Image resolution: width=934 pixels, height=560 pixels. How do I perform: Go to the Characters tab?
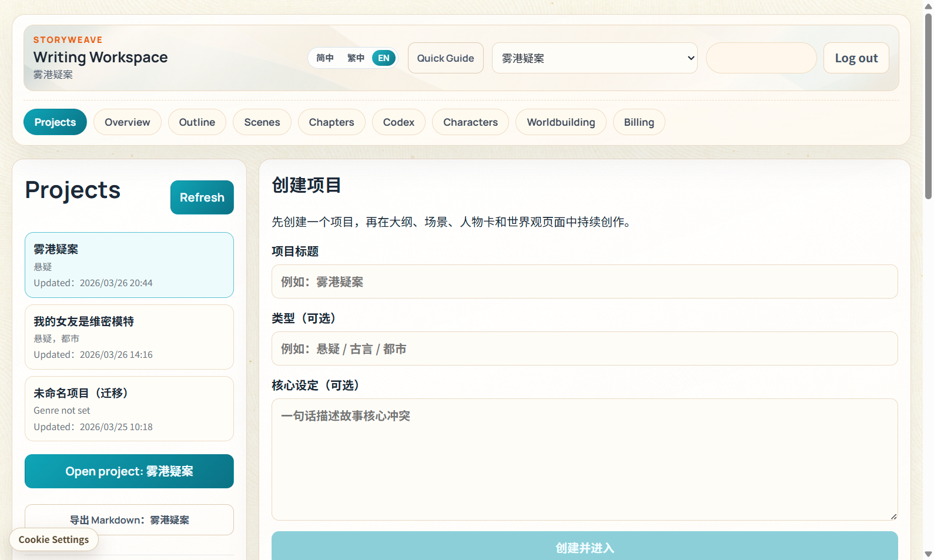(x=470, y=122)
